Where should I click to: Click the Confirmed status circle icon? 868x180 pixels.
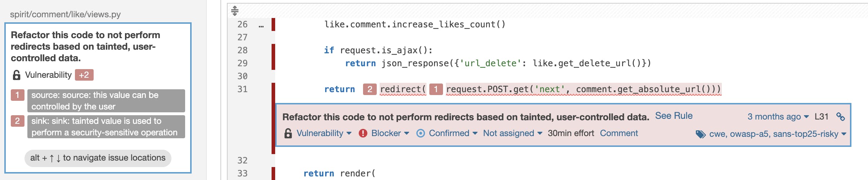[420, 133]
